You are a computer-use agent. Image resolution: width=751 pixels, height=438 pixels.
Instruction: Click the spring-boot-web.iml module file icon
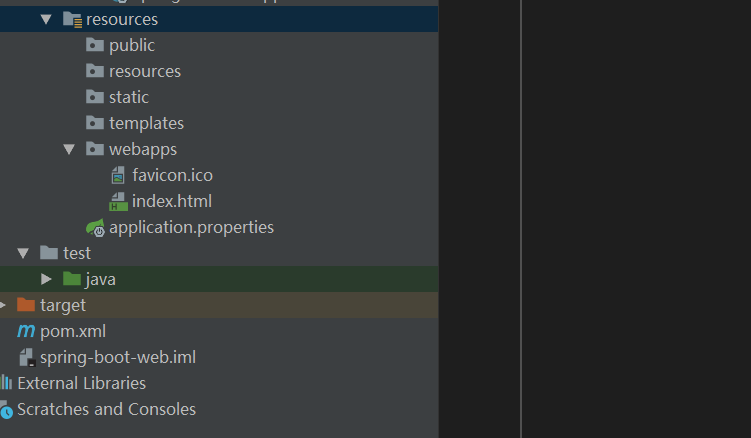tap(26, 357)
